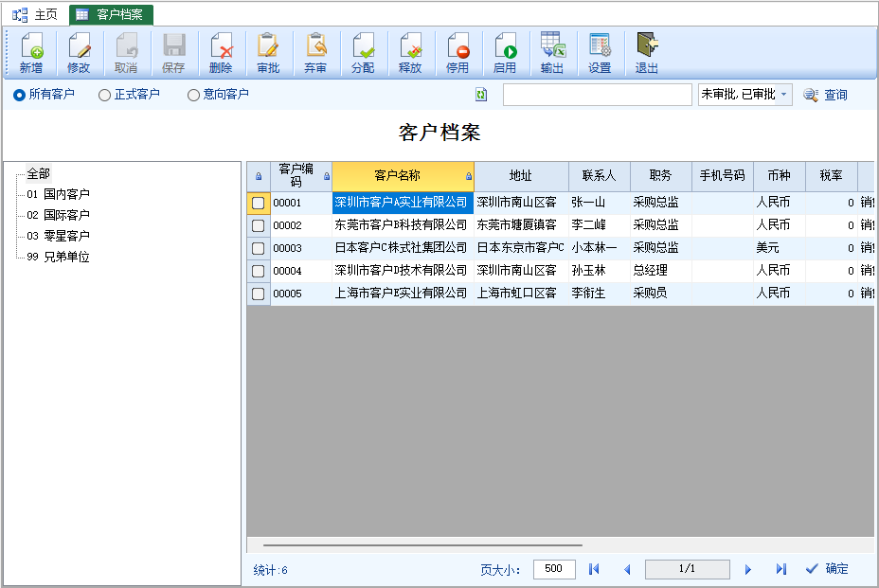Check the box for row 00005
The height and width of the screenshot is (588, 879).
(x=258, y=294)
